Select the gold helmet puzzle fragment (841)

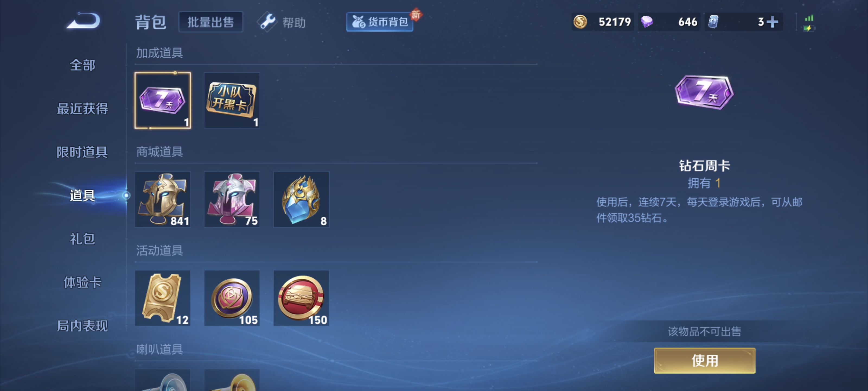click(x=163, y=199)
